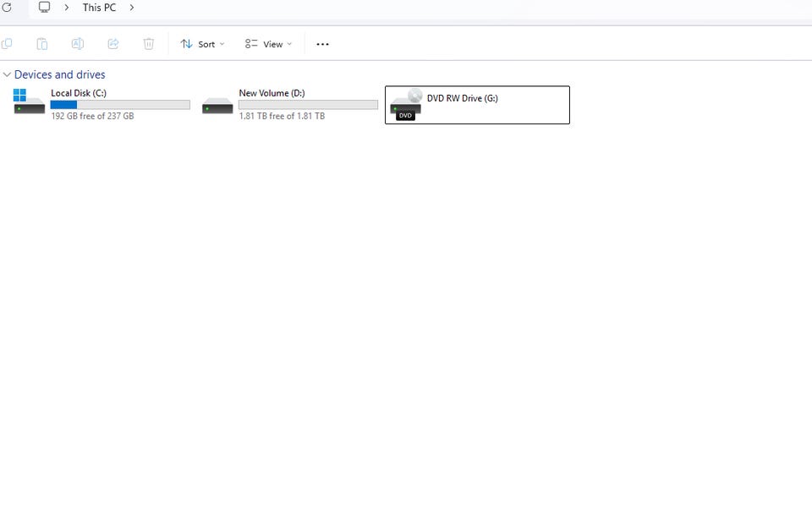Screen dimensions: 812x532
Task: Click the Delete trash can icon
Action: click(149, 44)
